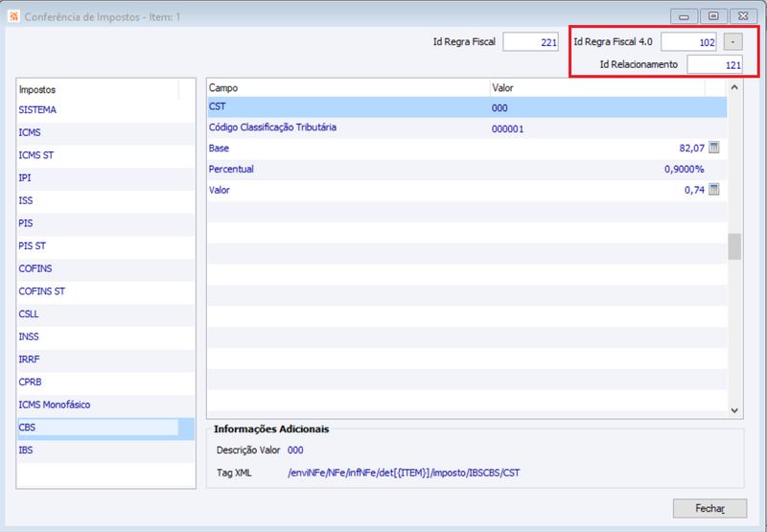
Task: Click the application icon in title bar
Action: (13, 16)
